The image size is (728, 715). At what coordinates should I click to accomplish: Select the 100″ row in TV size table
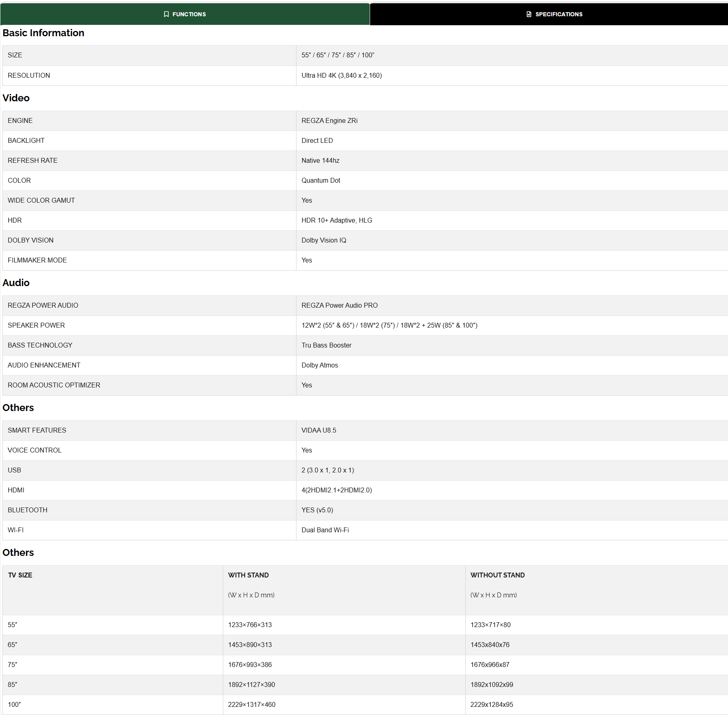[14, 704]
